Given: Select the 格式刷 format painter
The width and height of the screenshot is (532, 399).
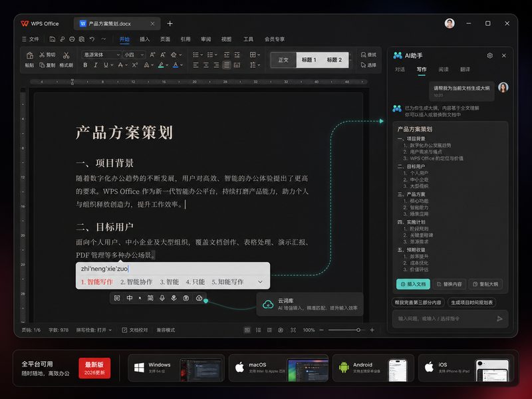Looking at the screenshot, I should click(66, 59).
